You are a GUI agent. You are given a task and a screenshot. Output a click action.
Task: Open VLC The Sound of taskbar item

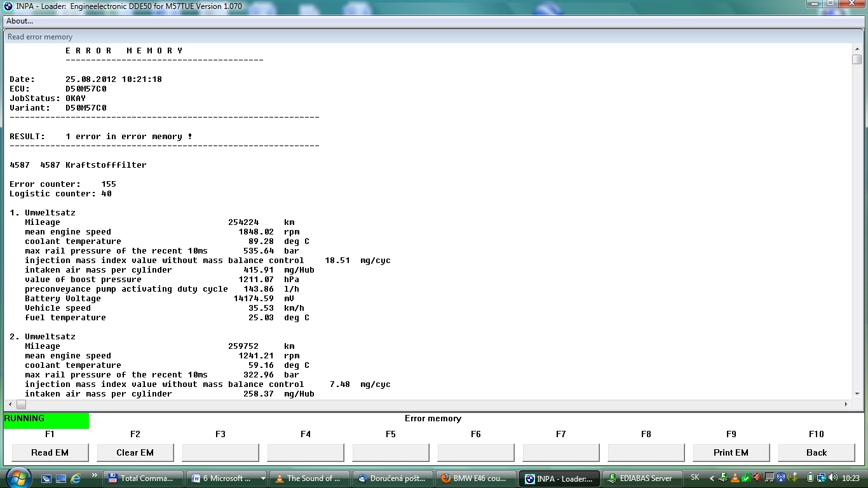309,478
